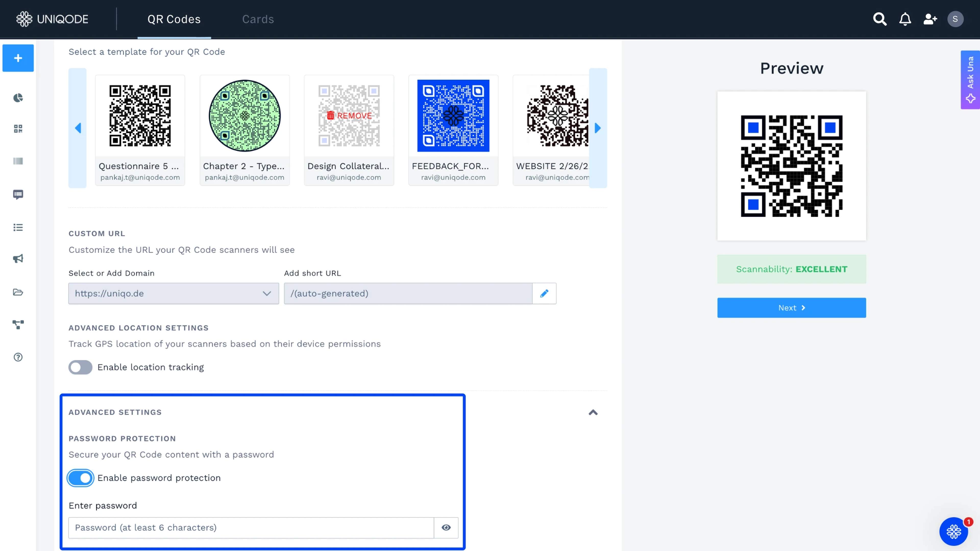Click the preview QR code image
The height and width of the screenshot is (551, 980).
(792, 166)
